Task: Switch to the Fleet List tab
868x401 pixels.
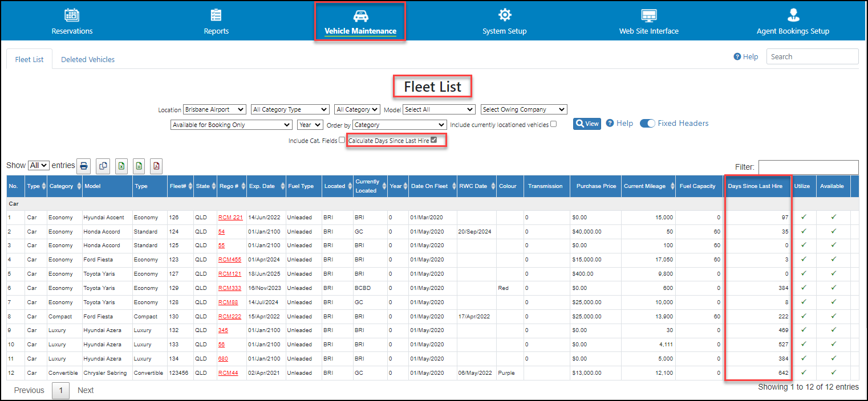Action: 30,59
